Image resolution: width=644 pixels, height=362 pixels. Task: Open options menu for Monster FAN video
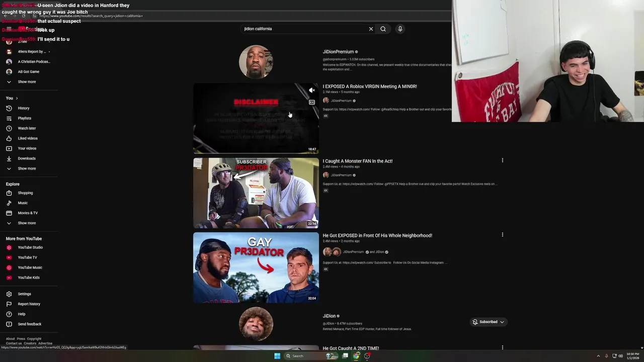click(x=502, y=160)
